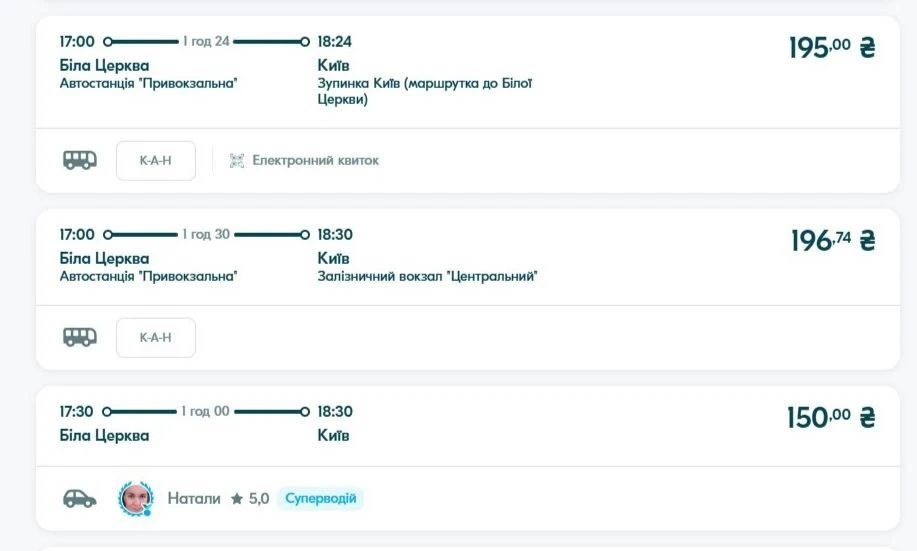Click the car icon in Натали's ride
Viewport: 917px width, 551px height.
(x=80, y=498)
